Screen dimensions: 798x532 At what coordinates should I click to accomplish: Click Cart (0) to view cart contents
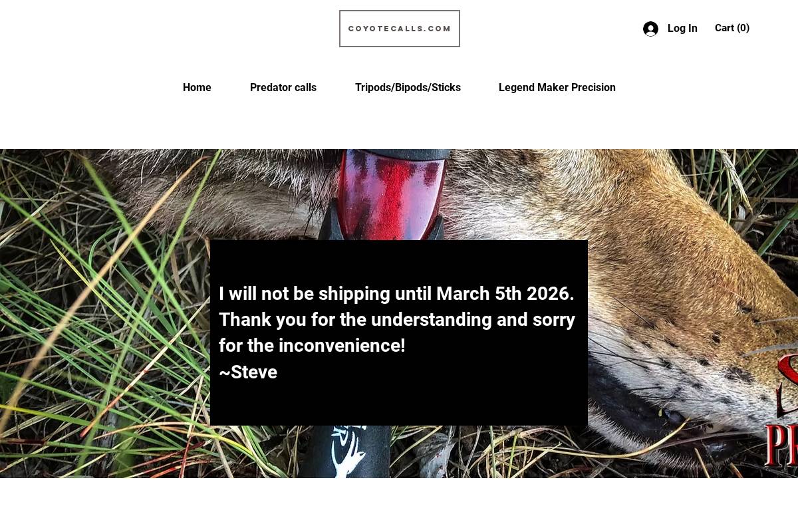click(x=732, y=28)
